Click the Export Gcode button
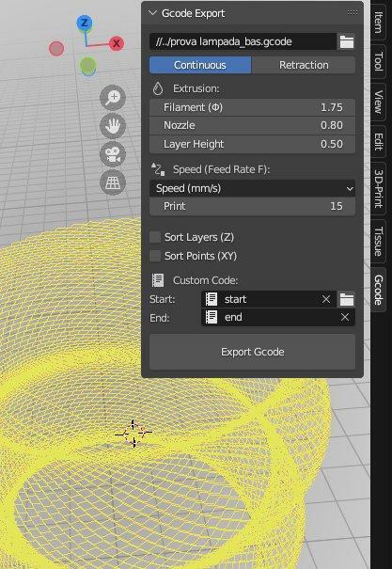This screenshot has width=392, height=569. [x=252, y=352]
